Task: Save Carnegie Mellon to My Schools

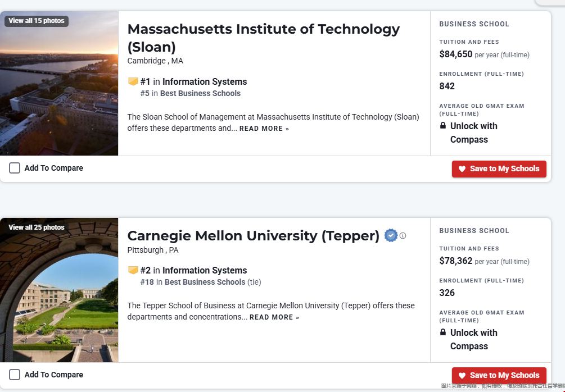Action: click(x=499, y=376)
